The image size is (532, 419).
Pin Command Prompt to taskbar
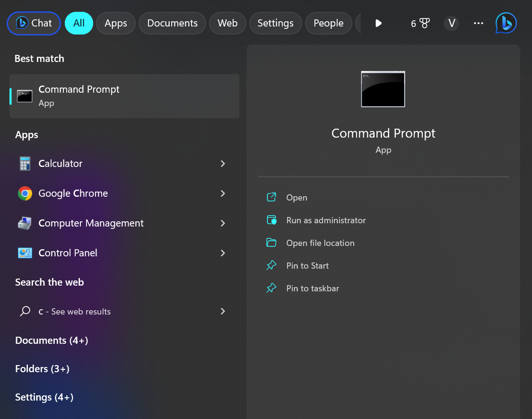coord(312,288)
